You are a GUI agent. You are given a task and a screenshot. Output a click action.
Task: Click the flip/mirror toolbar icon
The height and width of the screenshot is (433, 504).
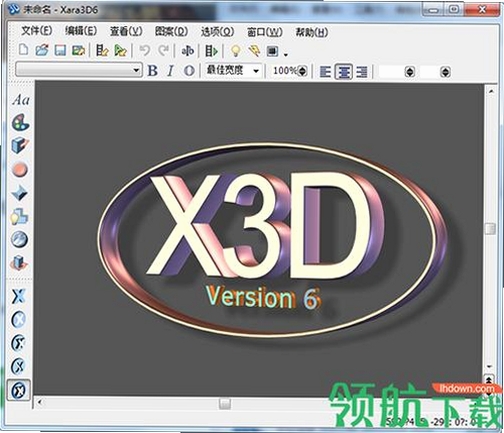187,51
